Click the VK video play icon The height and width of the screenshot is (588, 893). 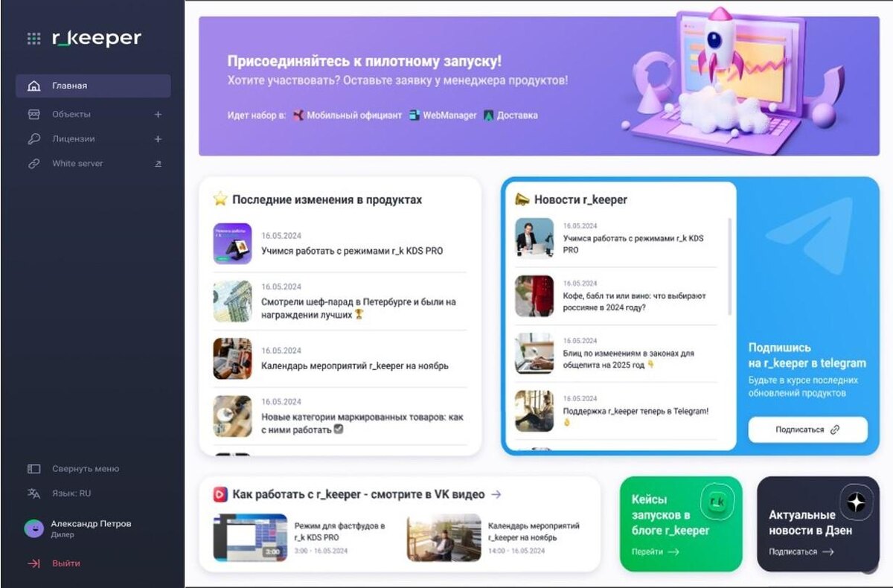coord(220,493)
